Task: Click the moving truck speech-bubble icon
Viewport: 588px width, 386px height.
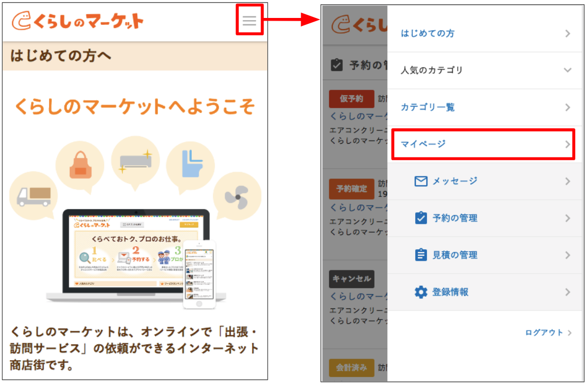Action: click(x=34, y=196)
